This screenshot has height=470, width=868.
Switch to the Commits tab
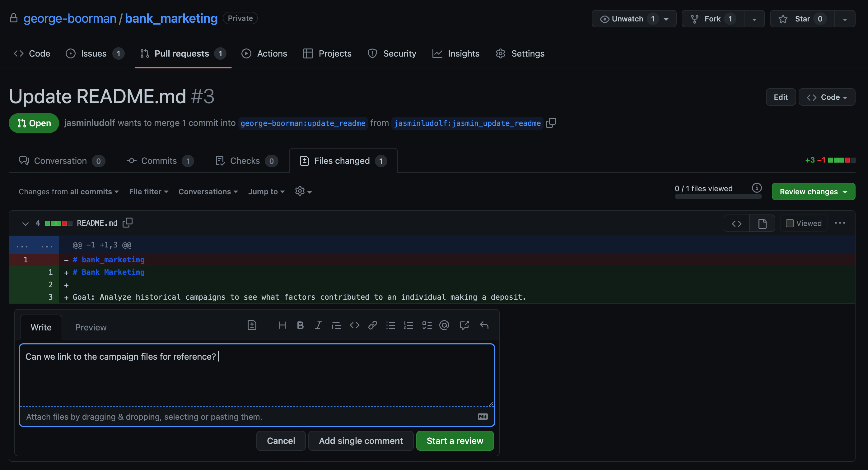pyautogui.click(x=160, y=161)
